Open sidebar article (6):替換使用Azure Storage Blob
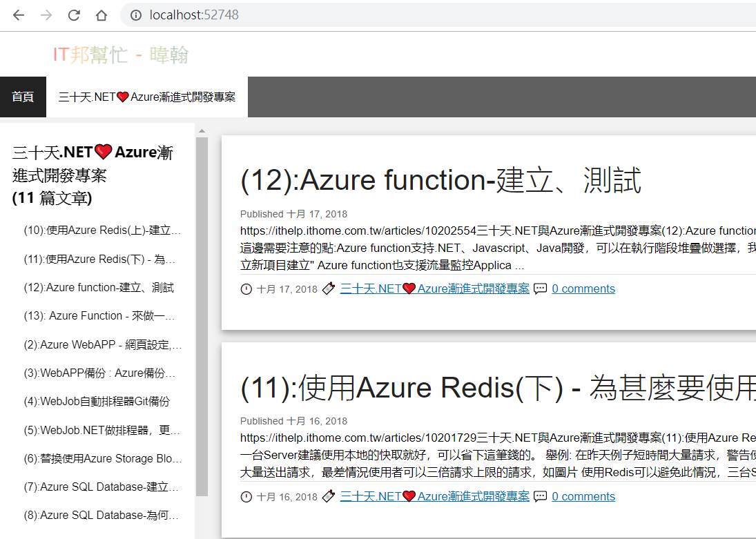Image resolution: width=756 pixels, height=539 pixels. pyautogui.click(x=103, y=458)
